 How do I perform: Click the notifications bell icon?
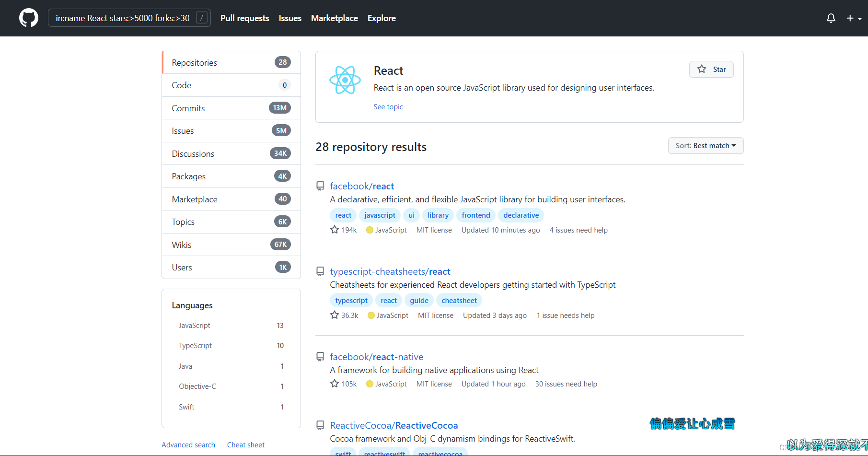point(831,18)
